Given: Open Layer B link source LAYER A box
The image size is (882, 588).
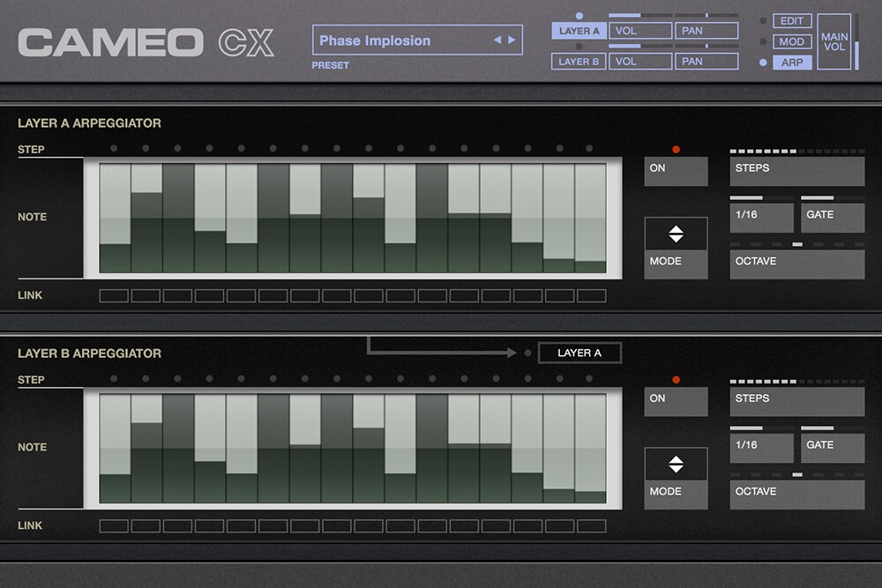Looking at the screenshot, I should (579, 354).
